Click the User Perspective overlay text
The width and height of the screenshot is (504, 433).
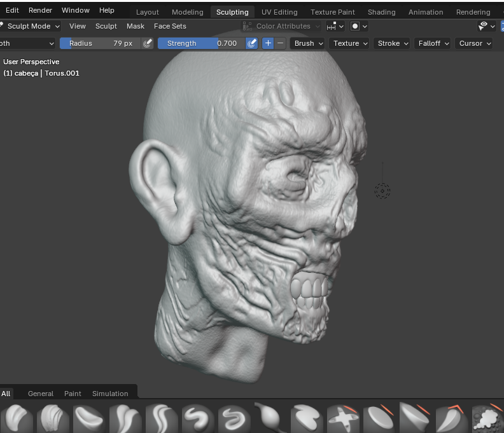point(31,62)
